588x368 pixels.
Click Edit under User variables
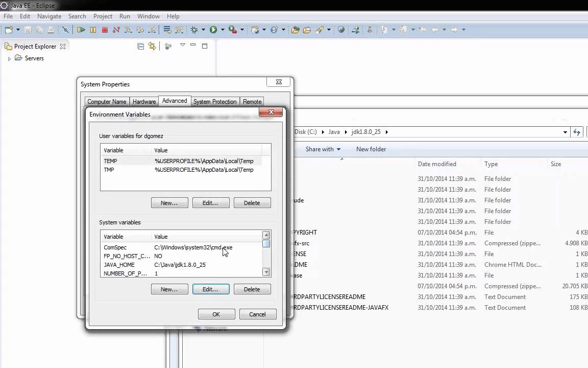click(211, 203)
